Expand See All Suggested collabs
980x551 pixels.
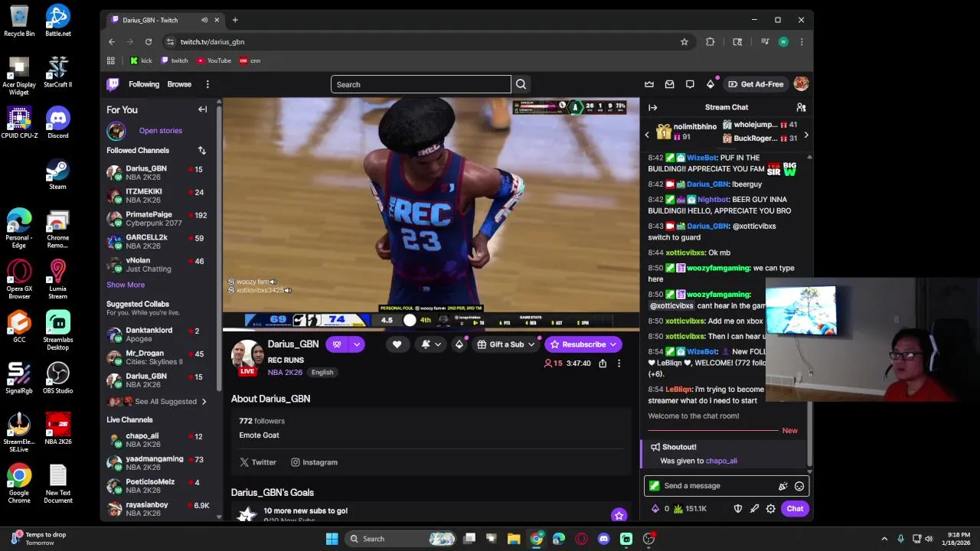click(161, 402)
